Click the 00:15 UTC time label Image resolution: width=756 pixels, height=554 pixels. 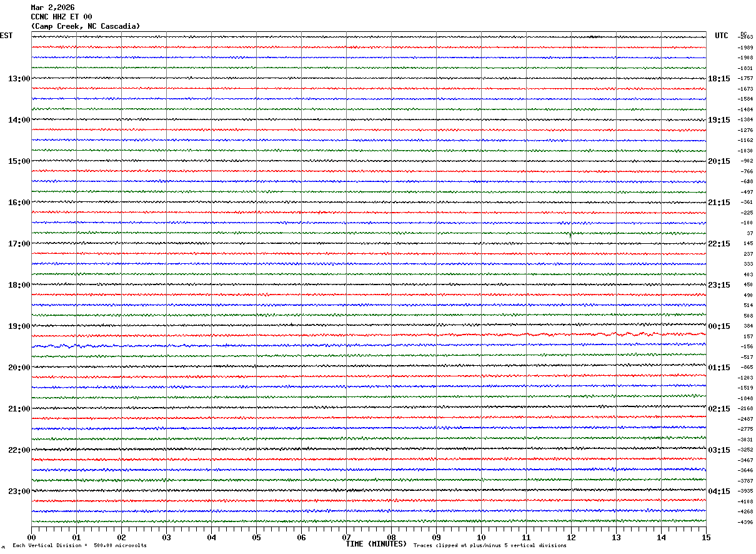coord(719,326)
